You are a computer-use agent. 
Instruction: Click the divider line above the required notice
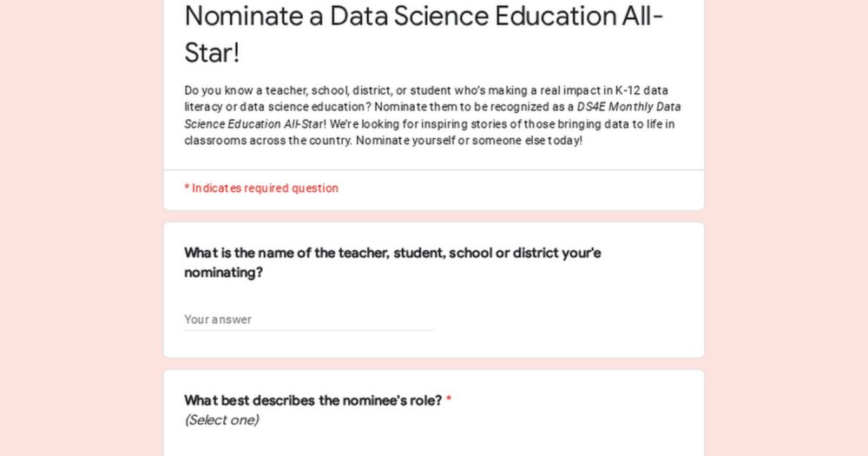pyautogui.click(x=434, y=169)
